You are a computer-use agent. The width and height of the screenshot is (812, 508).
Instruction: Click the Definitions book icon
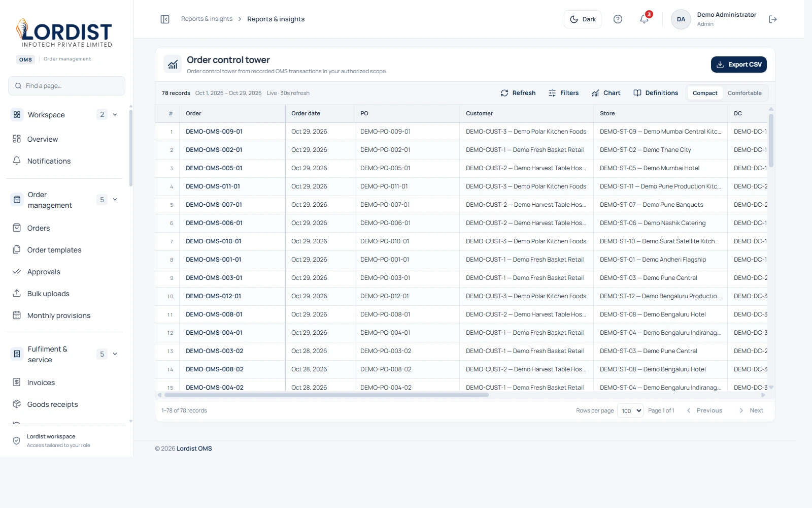[637, 93]
